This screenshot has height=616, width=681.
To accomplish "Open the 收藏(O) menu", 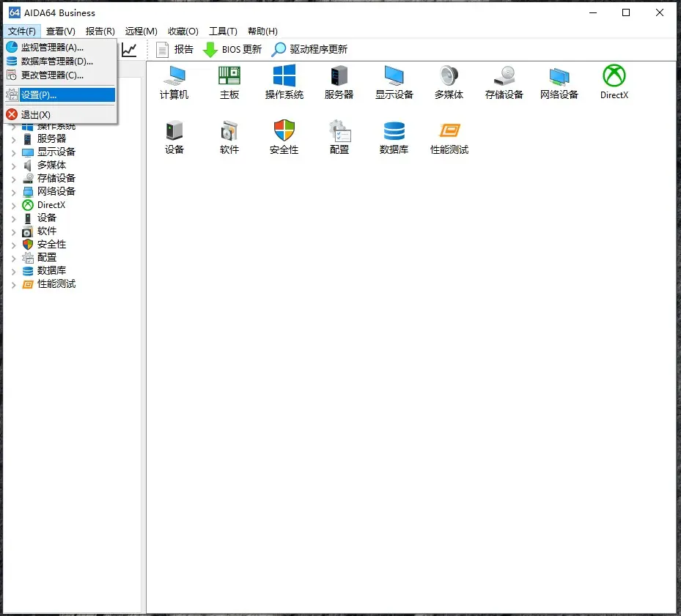I will (x=183, y=31).
